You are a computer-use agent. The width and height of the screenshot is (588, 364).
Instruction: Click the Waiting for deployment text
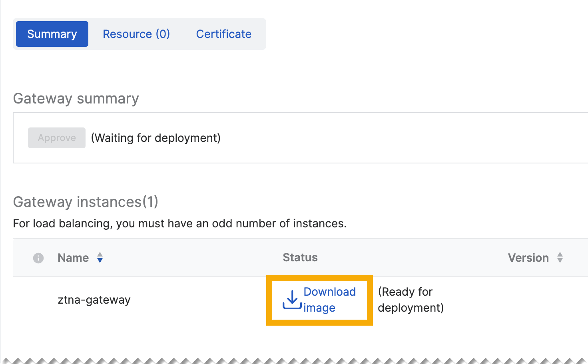155,137
